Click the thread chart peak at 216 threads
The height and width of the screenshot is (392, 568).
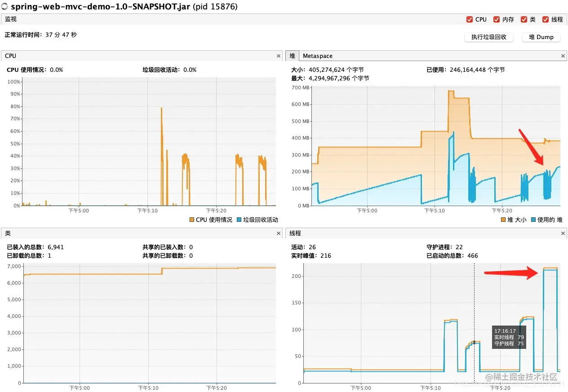click(550, 269)
